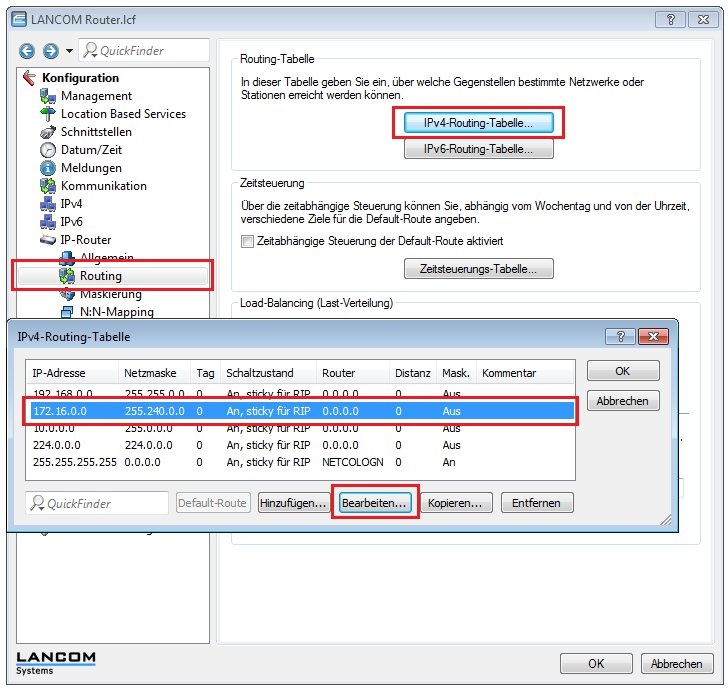Click the forward navigation arrow icon

point(47,51)
